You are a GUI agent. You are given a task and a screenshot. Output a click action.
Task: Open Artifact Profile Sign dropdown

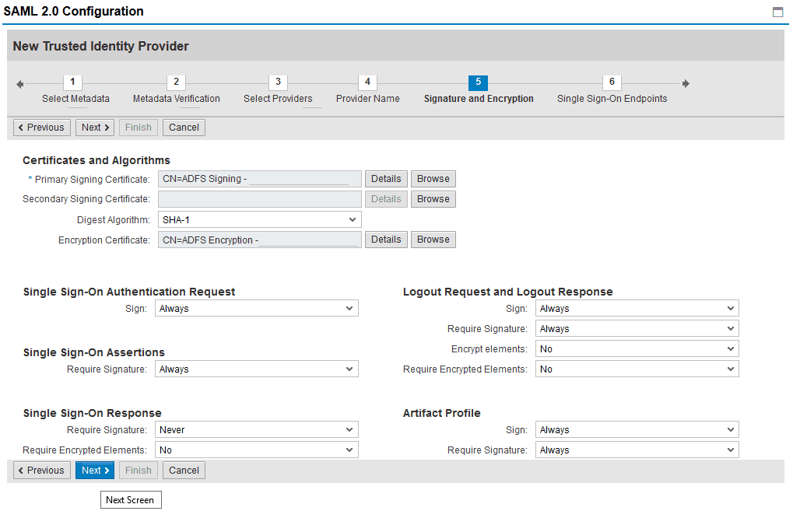coord(637,430)
